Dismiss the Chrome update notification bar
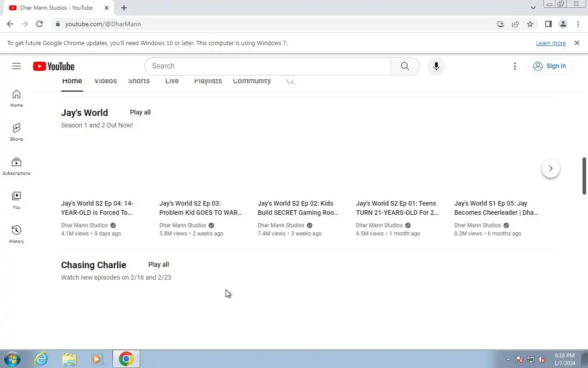 tap(577, 43)
